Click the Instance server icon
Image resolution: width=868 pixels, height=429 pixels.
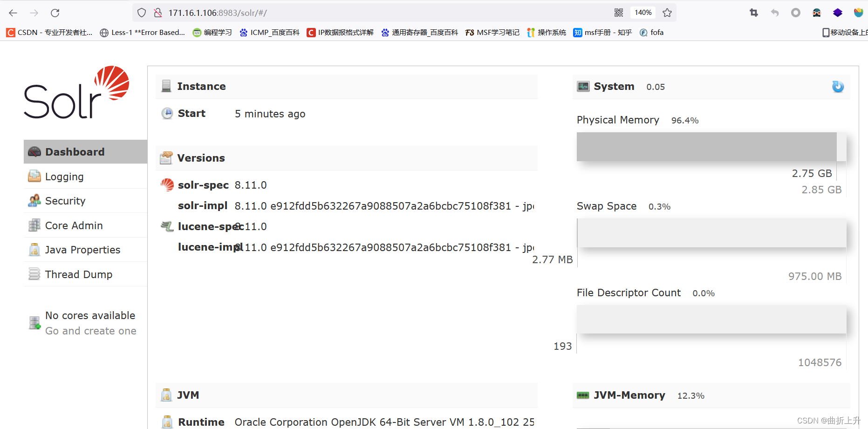point(166,86)
